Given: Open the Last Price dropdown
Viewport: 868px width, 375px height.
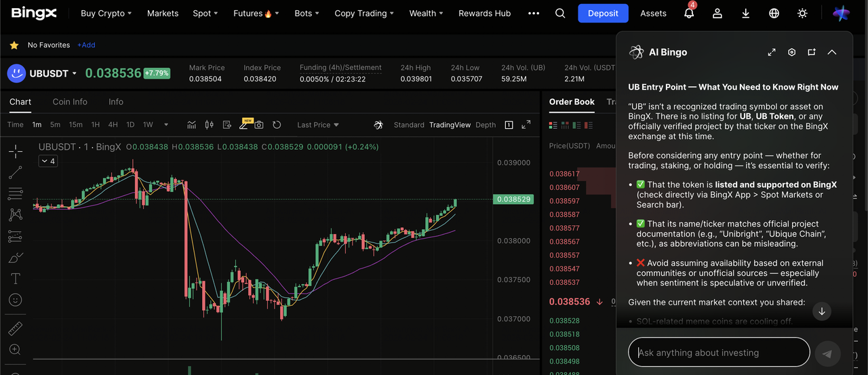Looking at the screenshot, I should 318,125.
